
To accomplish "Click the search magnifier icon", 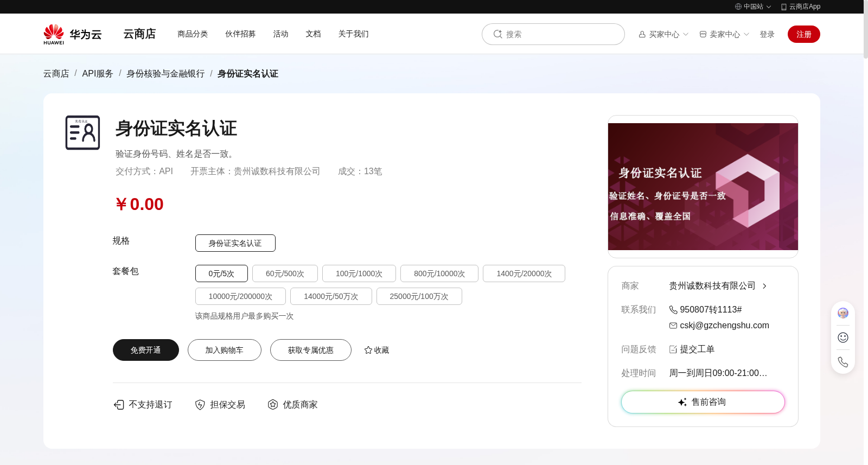I will pyautogui.click(x=497, y=34).
